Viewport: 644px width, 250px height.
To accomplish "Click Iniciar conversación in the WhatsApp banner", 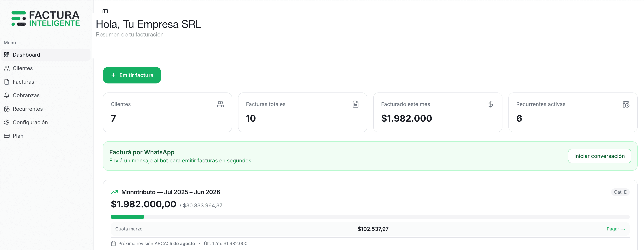I will 599,156.
